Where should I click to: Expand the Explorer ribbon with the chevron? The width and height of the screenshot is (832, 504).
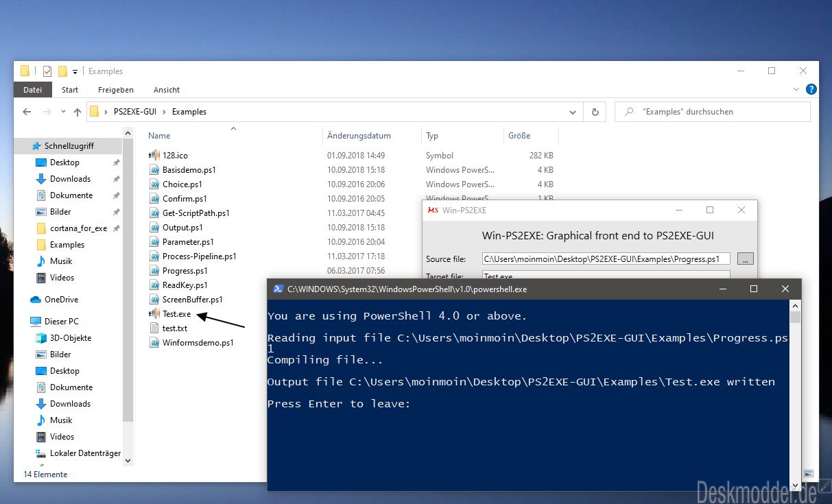(x=797, y=89)
